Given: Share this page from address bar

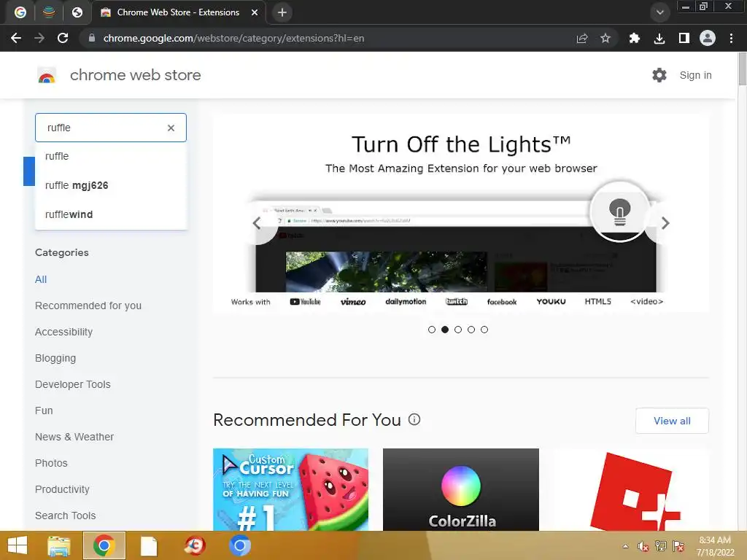Looking at the screenshot, I should click(x=581, y=38).
